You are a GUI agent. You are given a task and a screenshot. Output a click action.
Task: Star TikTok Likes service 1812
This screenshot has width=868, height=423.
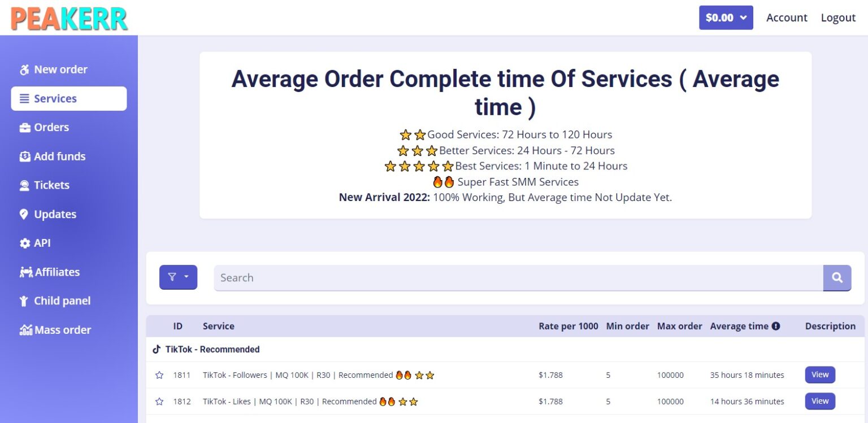(159, 402)
